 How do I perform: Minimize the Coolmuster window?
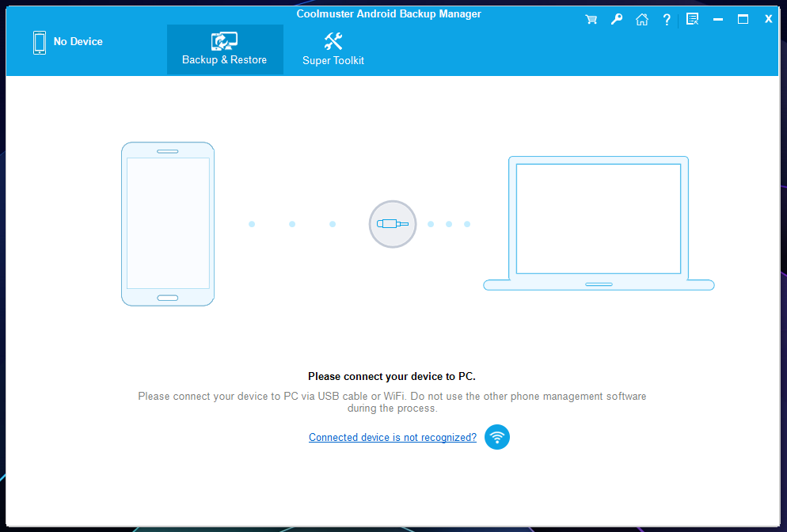[718, 20]
